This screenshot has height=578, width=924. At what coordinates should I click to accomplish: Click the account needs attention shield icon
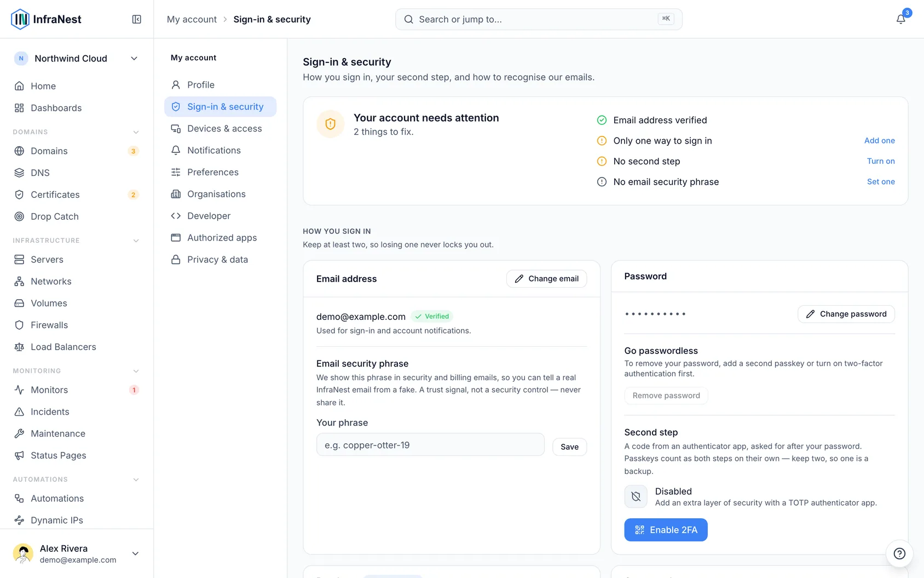(330, 124)
